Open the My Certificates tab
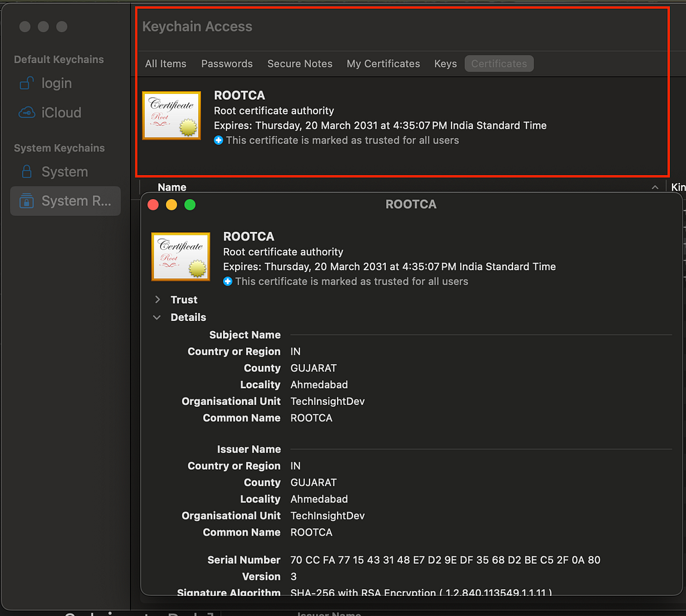Viewport: 686px width, 616px height. [383, 64]
